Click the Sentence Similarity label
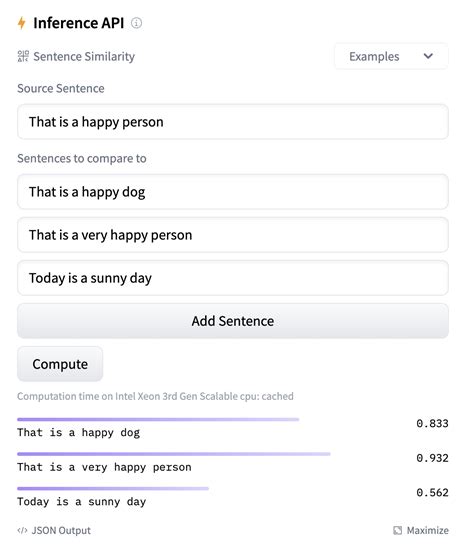 click(x=84, y=56)
